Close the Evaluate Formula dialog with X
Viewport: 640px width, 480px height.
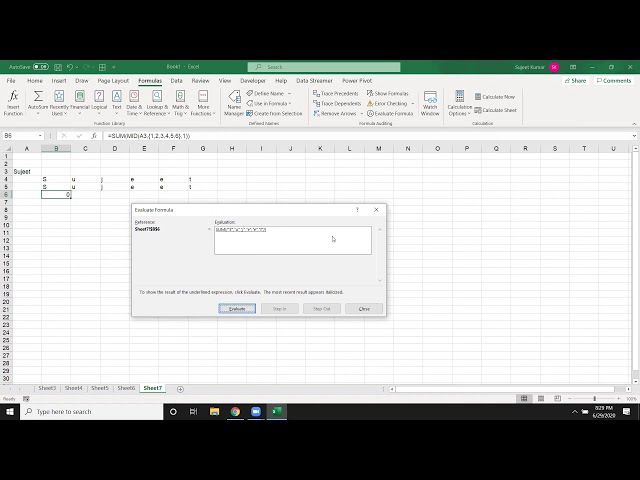(376, 210)
